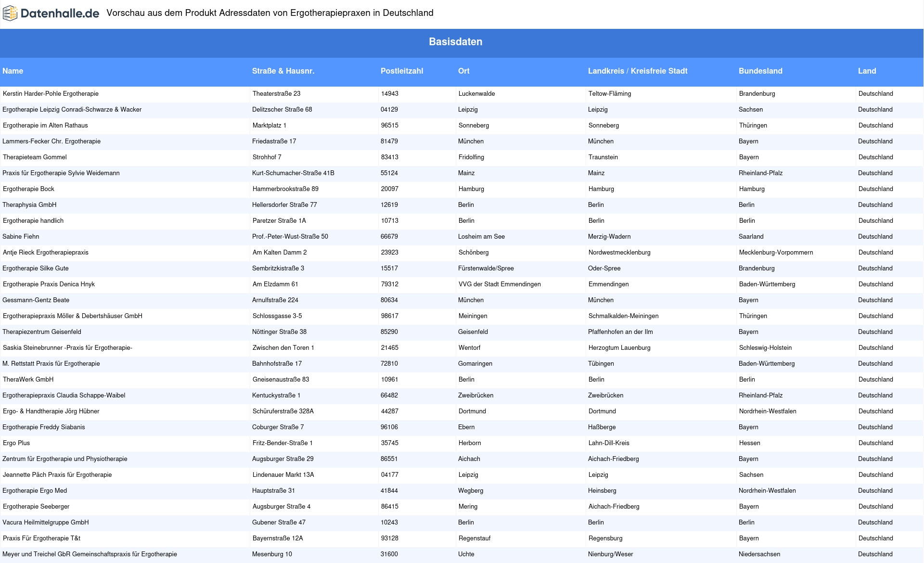Select Saskia Steinebrunner -Praxis für Ergotherapie-
The width and height of the screenshot is (924, 563).
(x=67, y=348)
